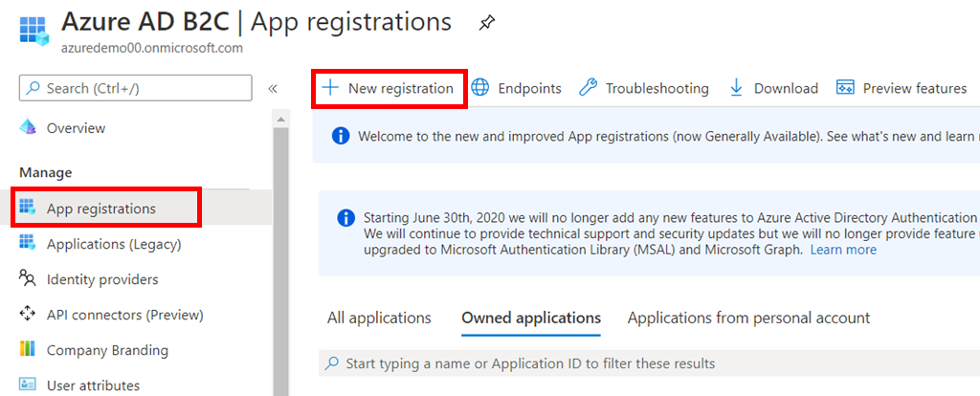Open Endpoints via the globe icon

point(479,88)
